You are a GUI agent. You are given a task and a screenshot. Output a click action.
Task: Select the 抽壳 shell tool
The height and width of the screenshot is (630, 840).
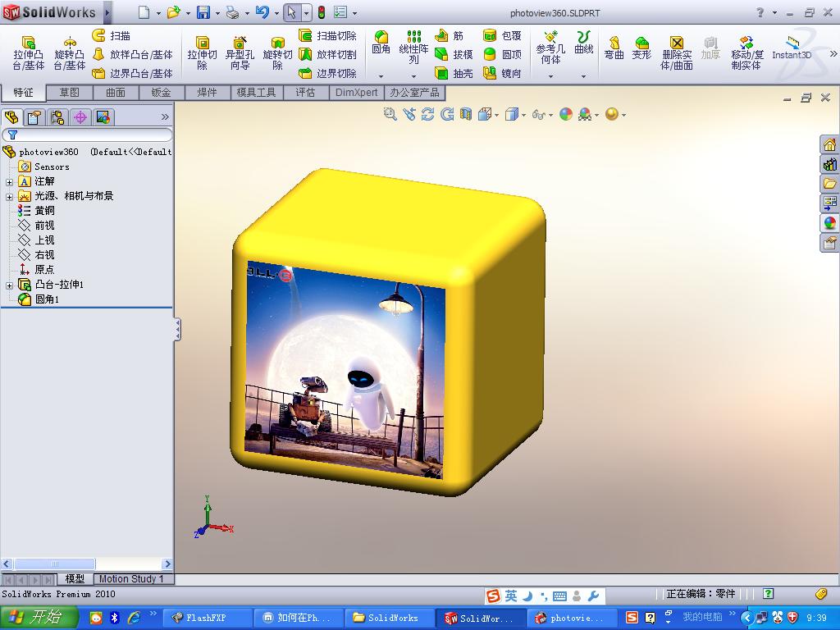(x=453, y=73)
